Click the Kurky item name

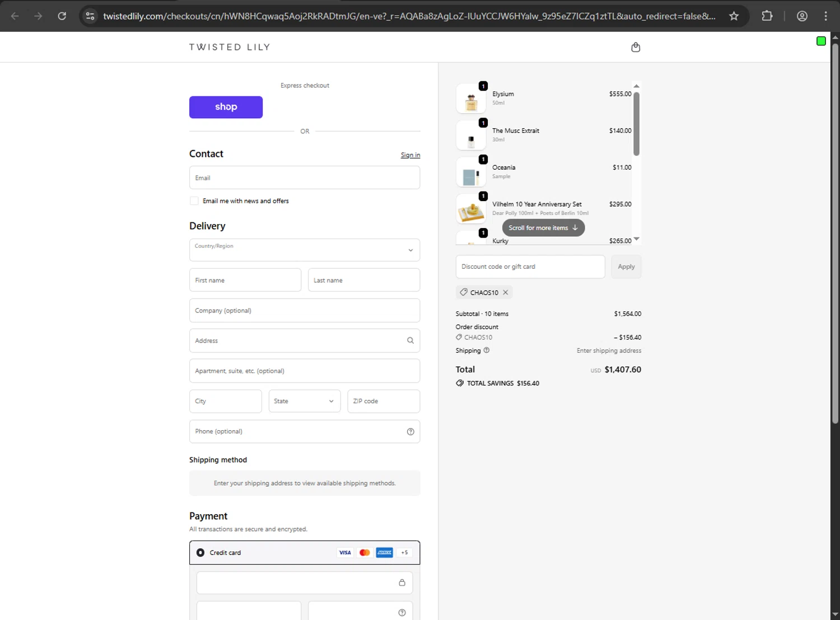[501, 241]
